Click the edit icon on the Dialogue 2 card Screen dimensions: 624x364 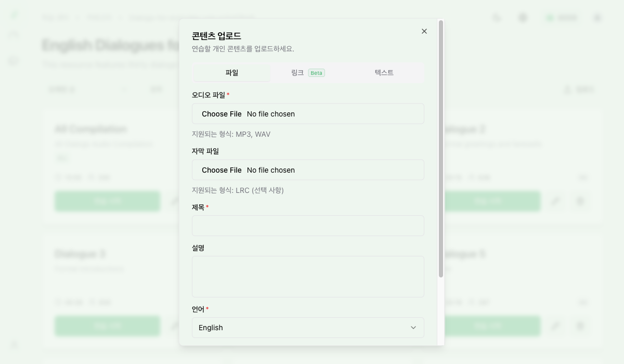555,201
